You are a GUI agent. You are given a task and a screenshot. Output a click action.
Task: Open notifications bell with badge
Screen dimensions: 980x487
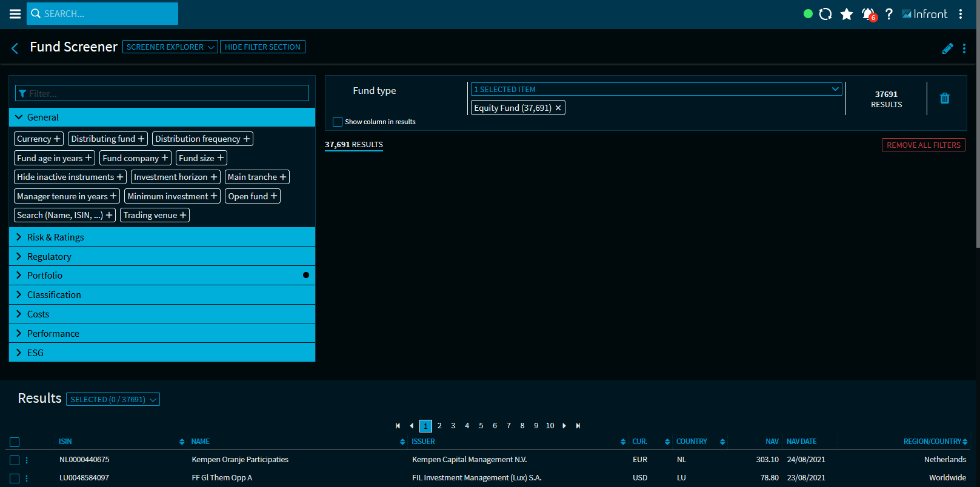coord(868,14)
